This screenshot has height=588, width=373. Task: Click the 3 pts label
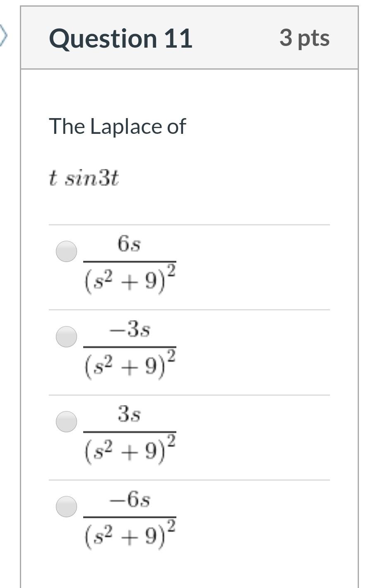[x=304, y=38]
